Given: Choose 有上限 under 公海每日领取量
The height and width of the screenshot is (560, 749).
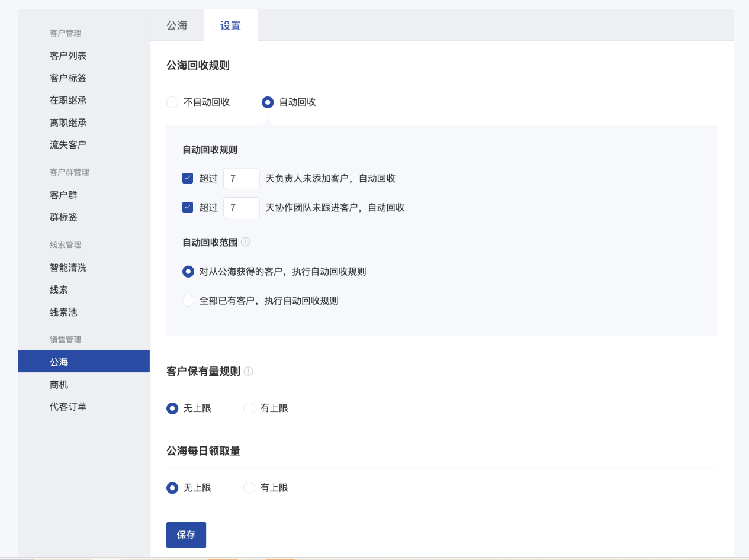Looking at the screenshot, I should coord(249,488).
